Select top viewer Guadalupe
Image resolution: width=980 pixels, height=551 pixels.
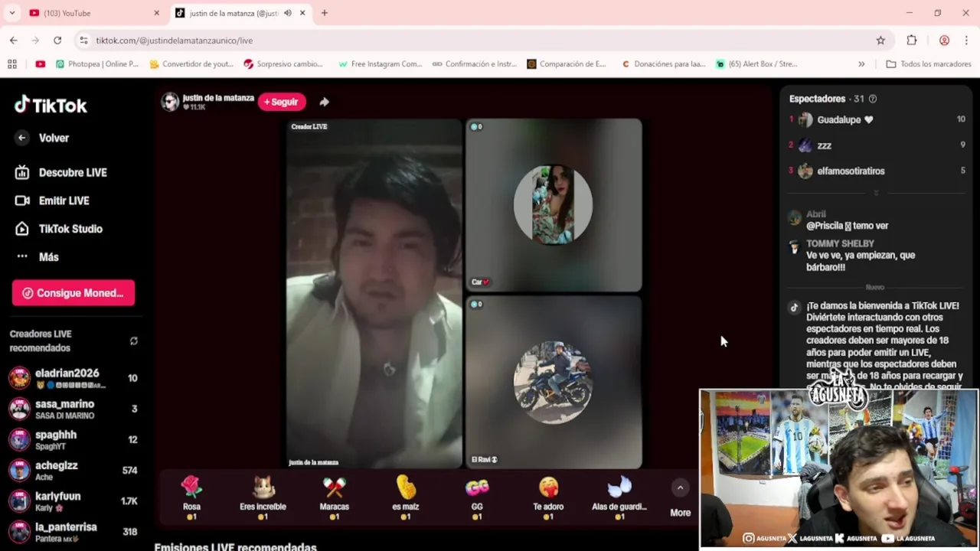point(877,119)
